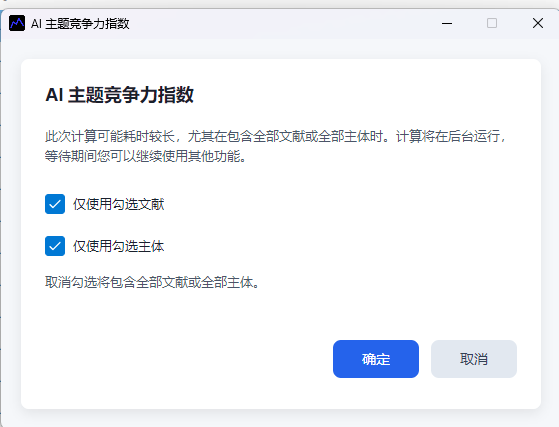Click the greyed-out maximize window icon
Screen dimensions: 559x427
click(492, 23)
